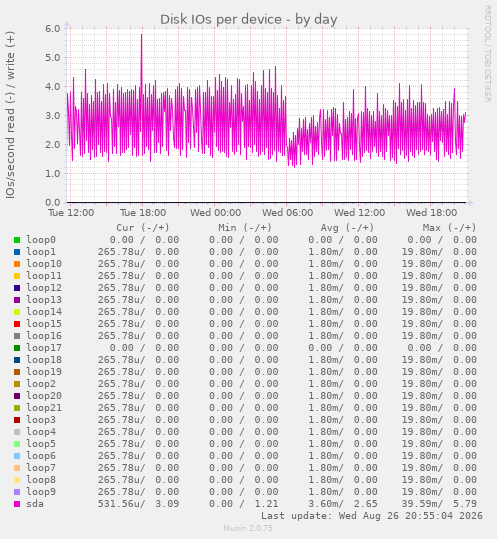This screenshot has height=539, width=497.
Task: Select the 'loop2' legend label
Action: pyautogui.click(x=41, y=384)
